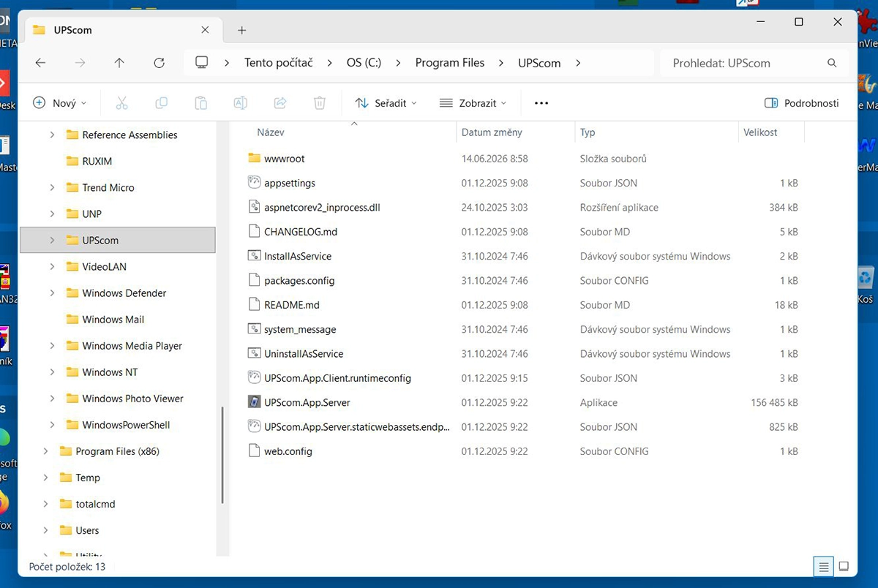
Task: Click the Prohledat: UPScom search field
Action: coord(754,63)
